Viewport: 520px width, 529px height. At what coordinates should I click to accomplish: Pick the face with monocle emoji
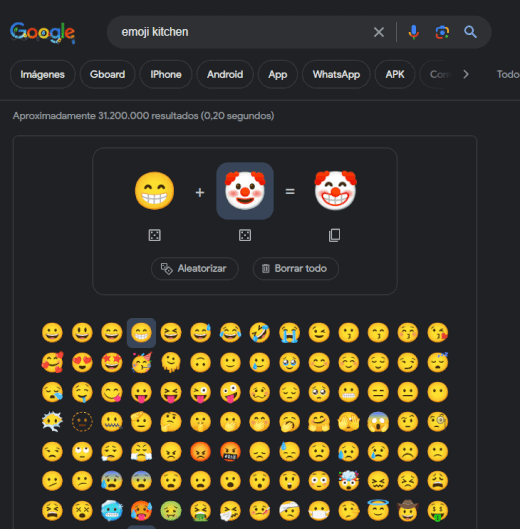[438, 422]
